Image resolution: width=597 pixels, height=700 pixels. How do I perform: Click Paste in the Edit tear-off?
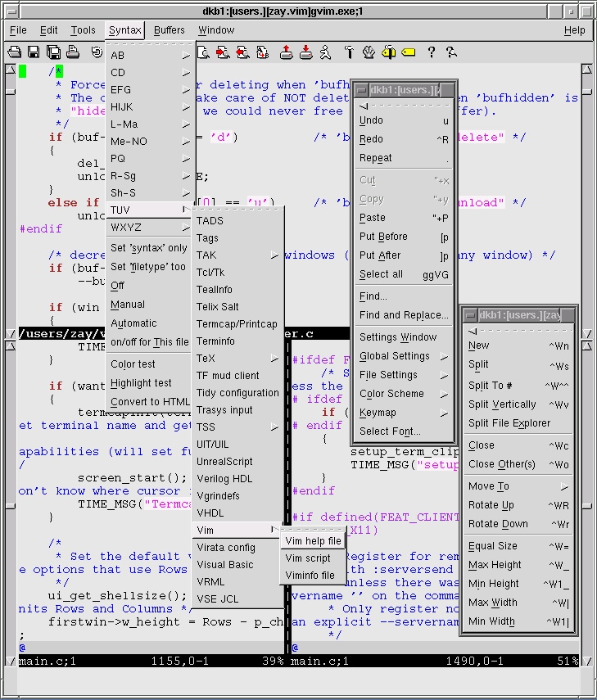click(404, 218)
